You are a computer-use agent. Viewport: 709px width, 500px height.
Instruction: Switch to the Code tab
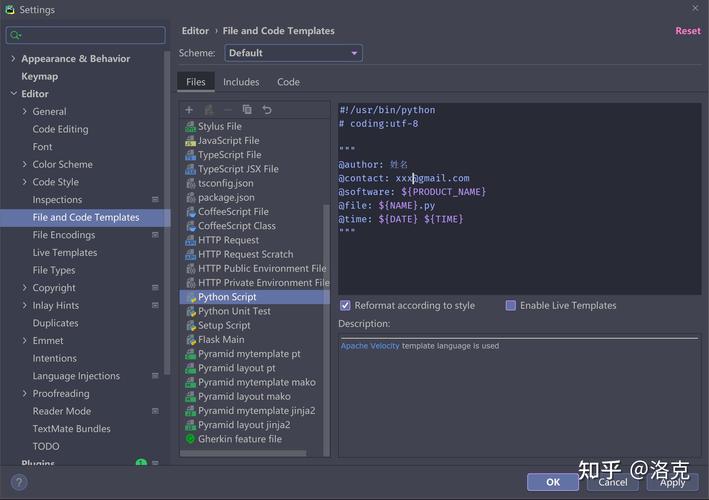[288, 82]
